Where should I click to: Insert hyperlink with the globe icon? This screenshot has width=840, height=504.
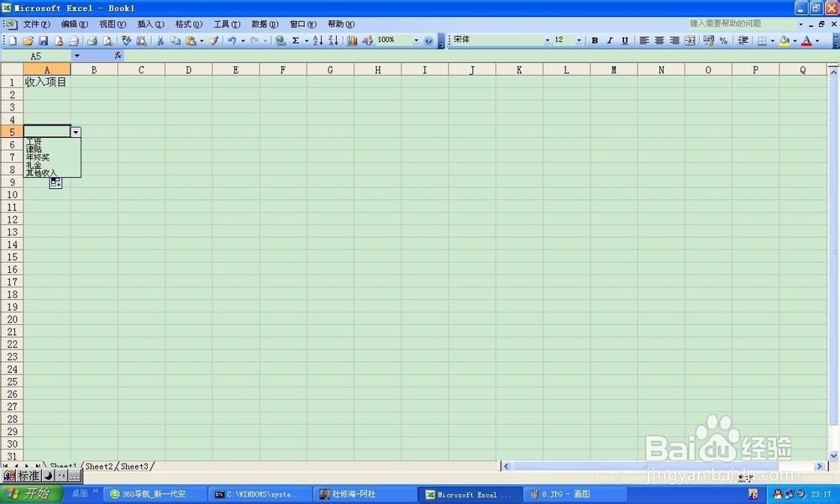click(x=281, y=40)
